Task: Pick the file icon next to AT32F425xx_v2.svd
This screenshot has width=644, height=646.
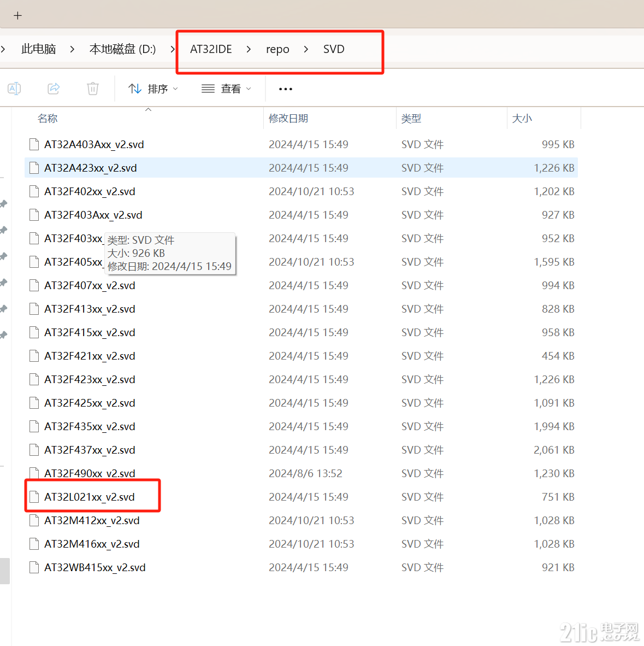Action: click(x=34, y=403)
